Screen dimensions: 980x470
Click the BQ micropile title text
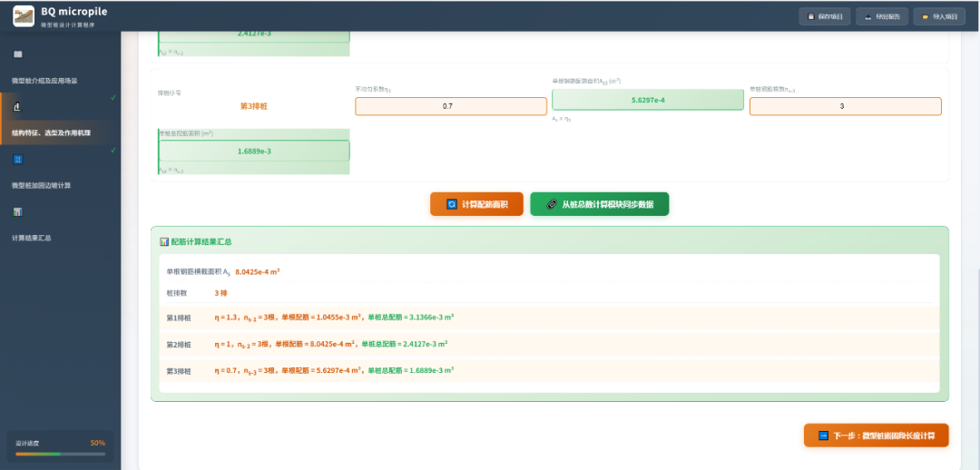click(73, 11)
